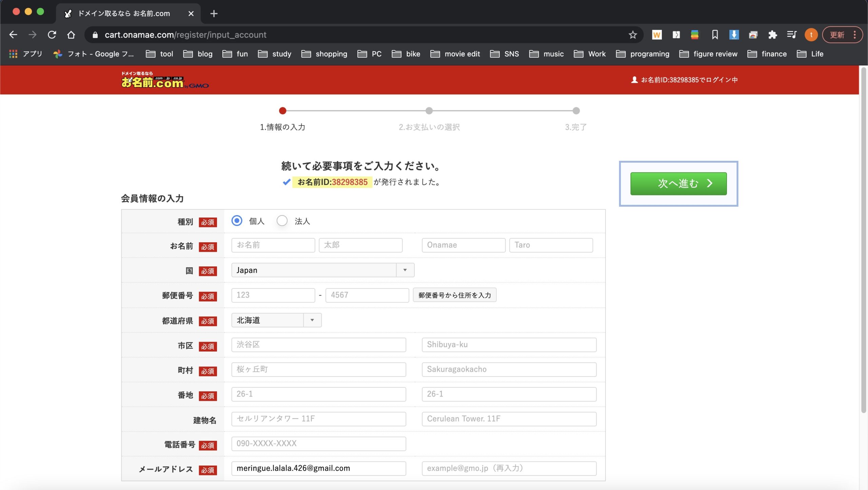Click 郵便番号から住所を入力 button

tap(454, 295)
